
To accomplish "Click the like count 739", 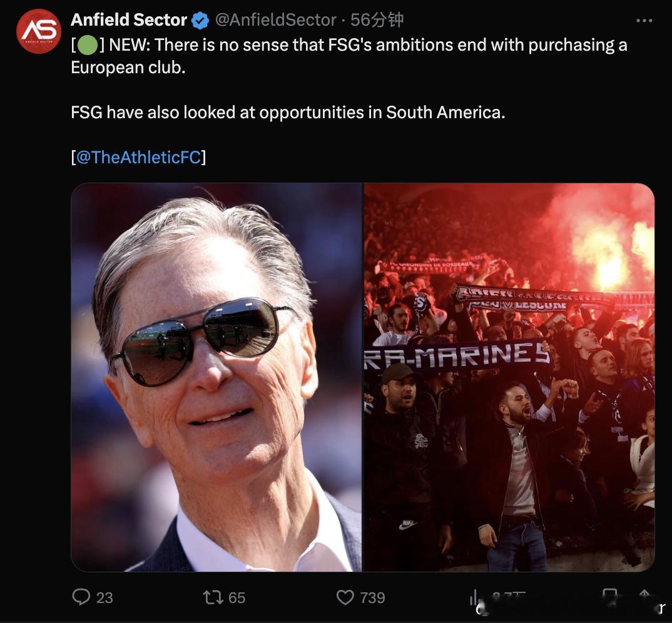I will pyautogui.click(x=372, y=598).
